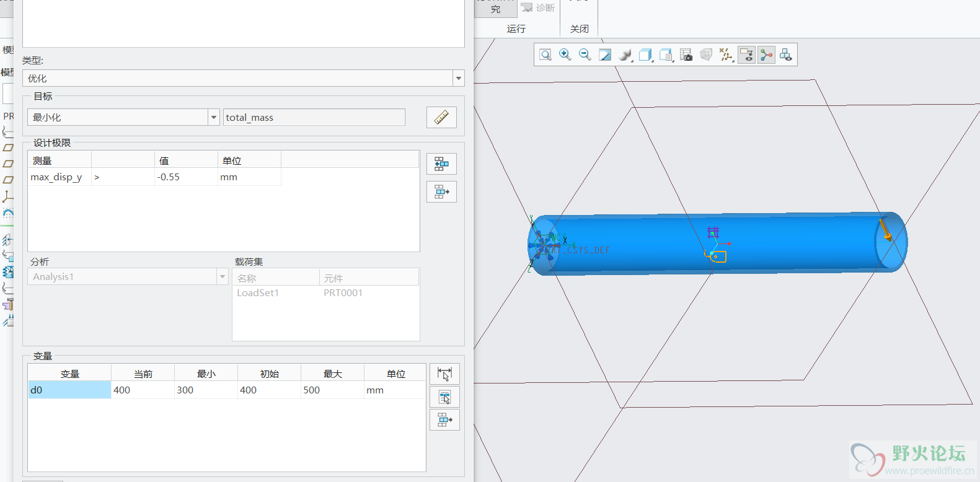
Task: Open the datum display filters icon
Action: pyautogui.click(x=726, y=55)
